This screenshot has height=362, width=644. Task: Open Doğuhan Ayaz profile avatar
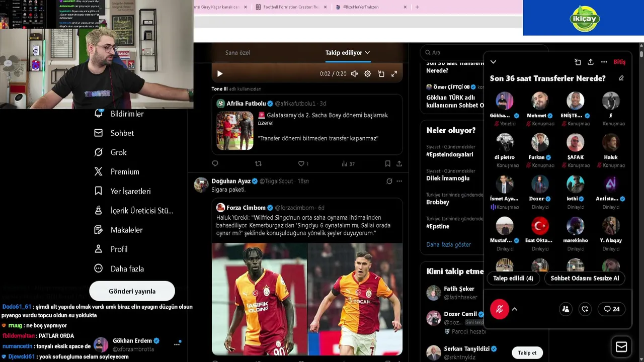point(201,185)
